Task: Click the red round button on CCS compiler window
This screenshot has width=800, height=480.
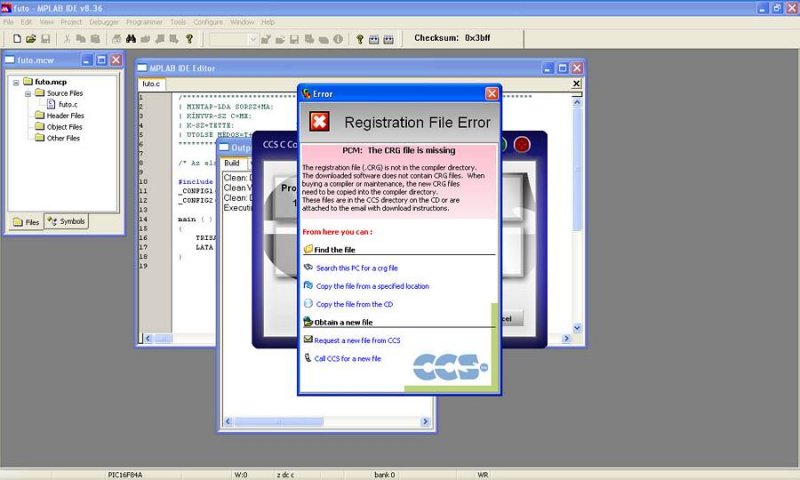Action: [522, 145]
